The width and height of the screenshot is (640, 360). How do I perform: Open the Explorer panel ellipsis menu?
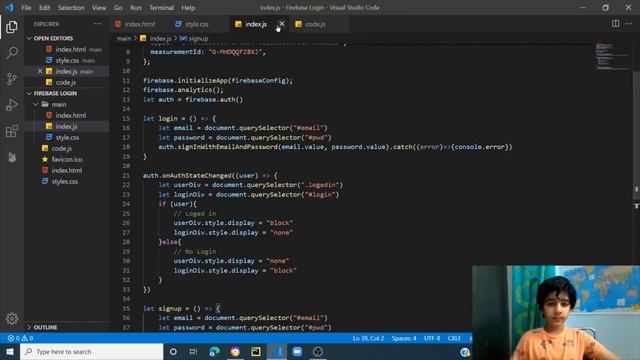(x=97, y=24)
